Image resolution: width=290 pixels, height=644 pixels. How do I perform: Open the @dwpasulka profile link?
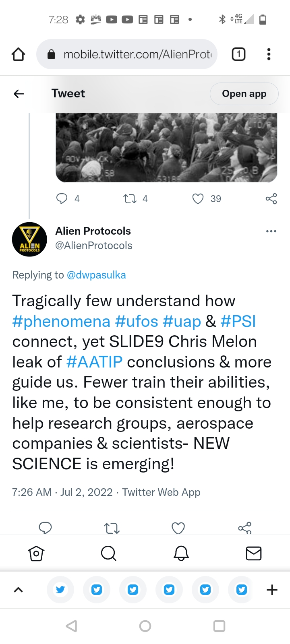[96, 275]
